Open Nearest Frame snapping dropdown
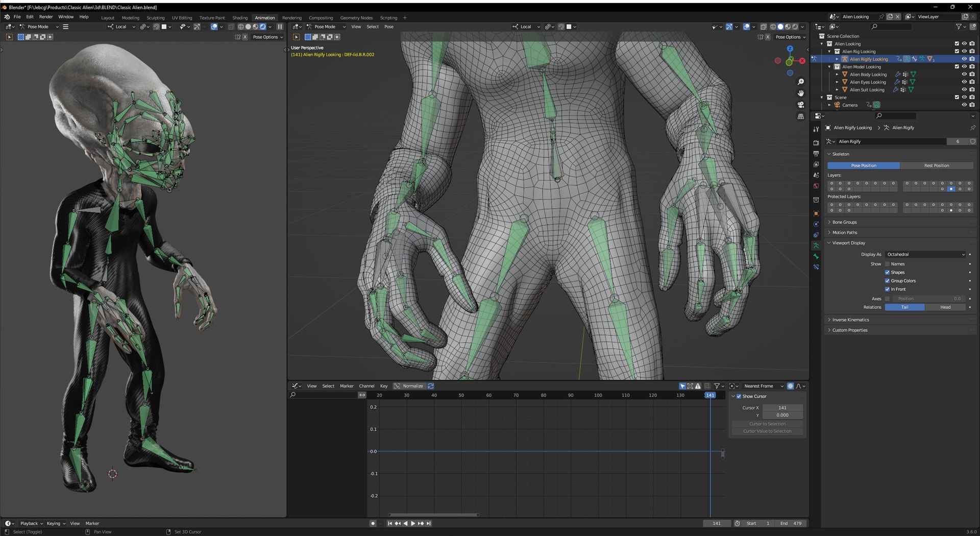The image size is (980, 536). pyautogui.click(x=763, y=386)
